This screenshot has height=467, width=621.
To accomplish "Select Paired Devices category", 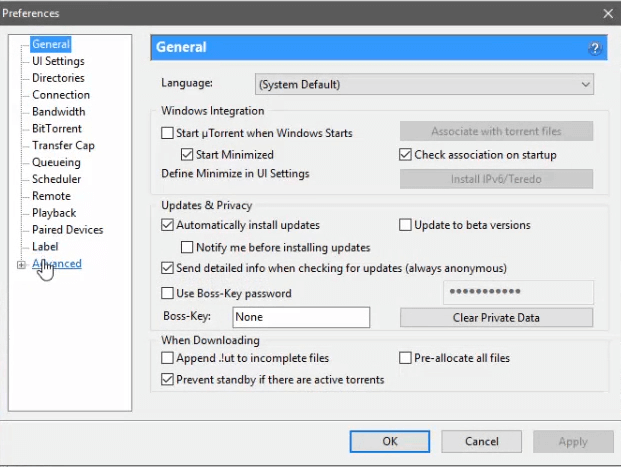I will pos(67,230).
